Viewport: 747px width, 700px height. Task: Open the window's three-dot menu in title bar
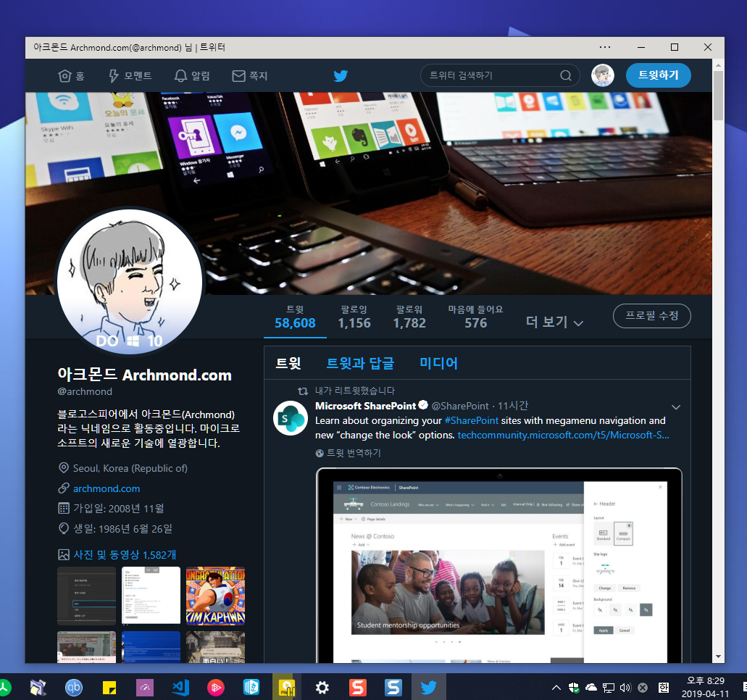coord(605,47)
